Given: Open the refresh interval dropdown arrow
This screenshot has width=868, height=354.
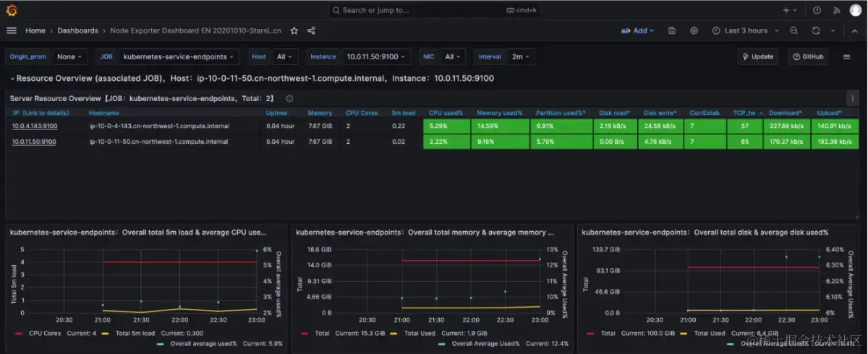Looking at the screenshot, I should point(832,31).
